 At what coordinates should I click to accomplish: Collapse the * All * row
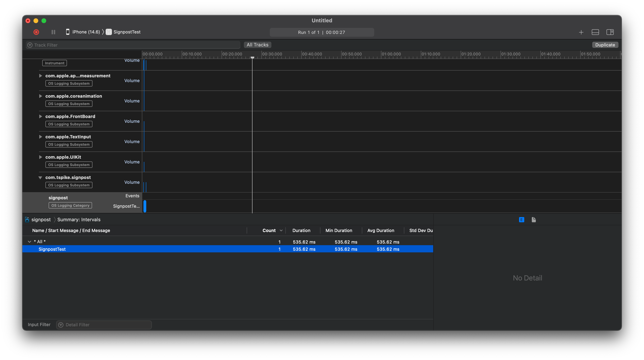(29, 242)
